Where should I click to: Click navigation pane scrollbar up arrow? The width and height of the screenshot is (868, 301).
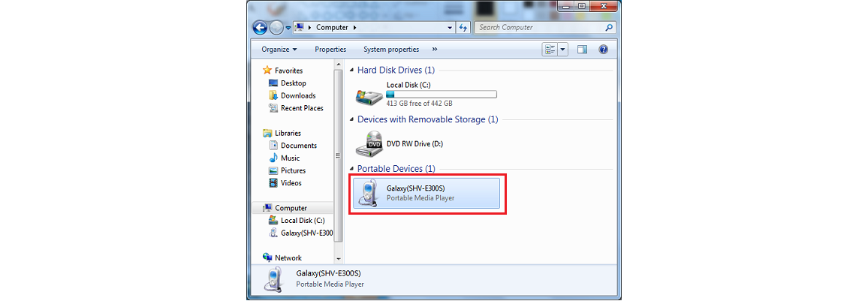[339, 66]
